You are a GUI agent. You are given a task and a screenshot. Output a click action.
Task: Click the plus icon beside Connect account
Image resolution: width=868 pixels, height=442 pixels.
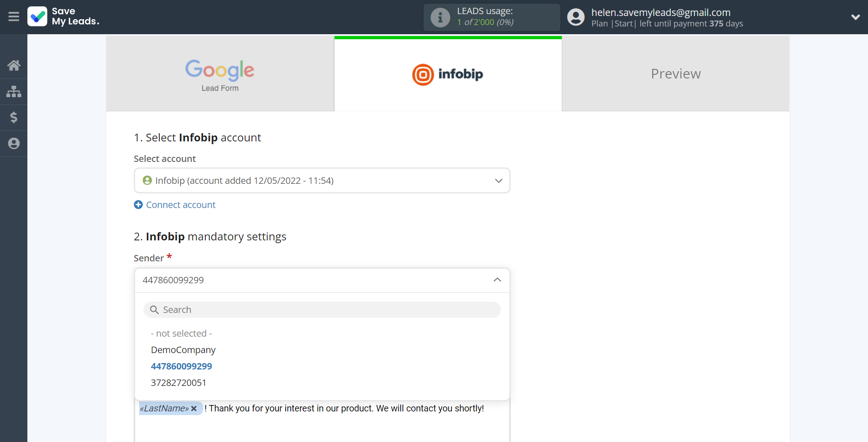(138, 205)
